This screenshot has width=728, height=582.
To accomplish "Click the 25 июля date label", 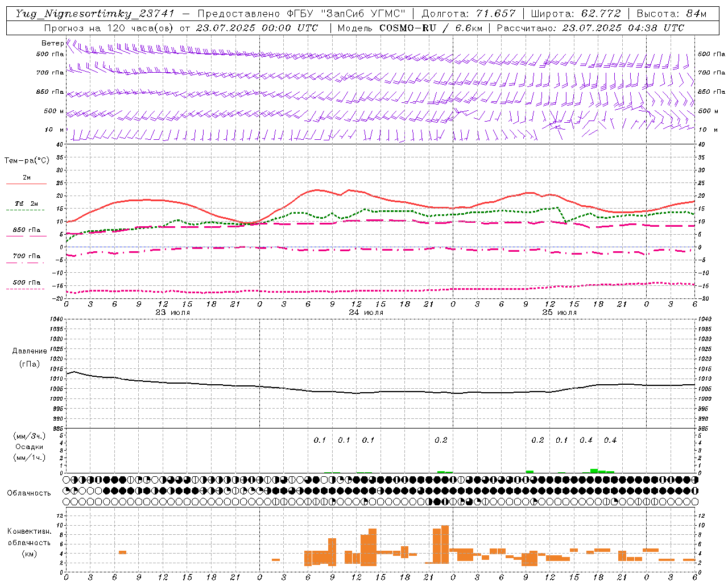I will pos(559,312).
